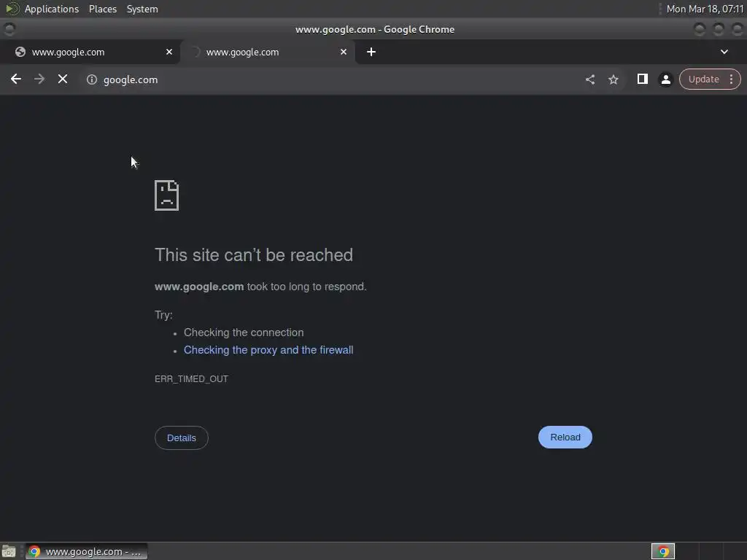Select Chrome window in the taskbar

coord(86,551)
